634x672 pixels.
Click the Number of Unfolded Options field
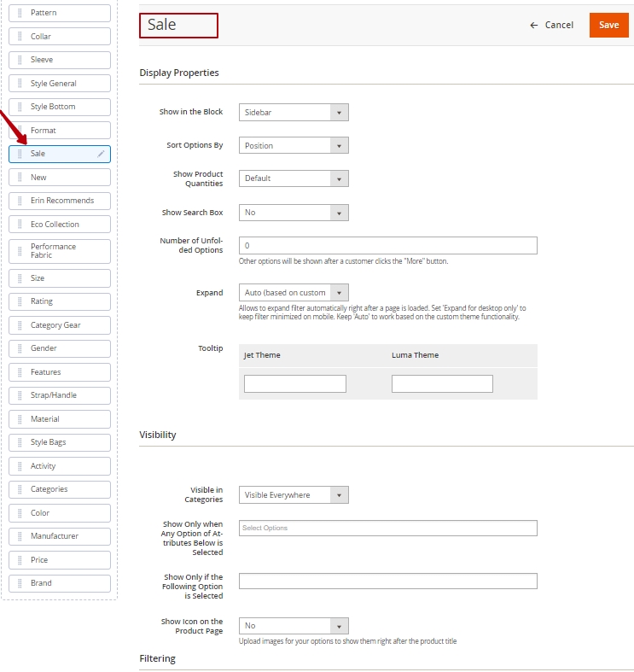tap(387, 246)
